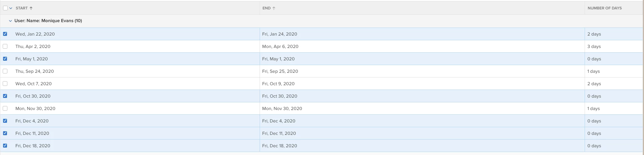Check the Wed, Oct 7, 2020 row
The image size is (644, 155).
point(5,84)
